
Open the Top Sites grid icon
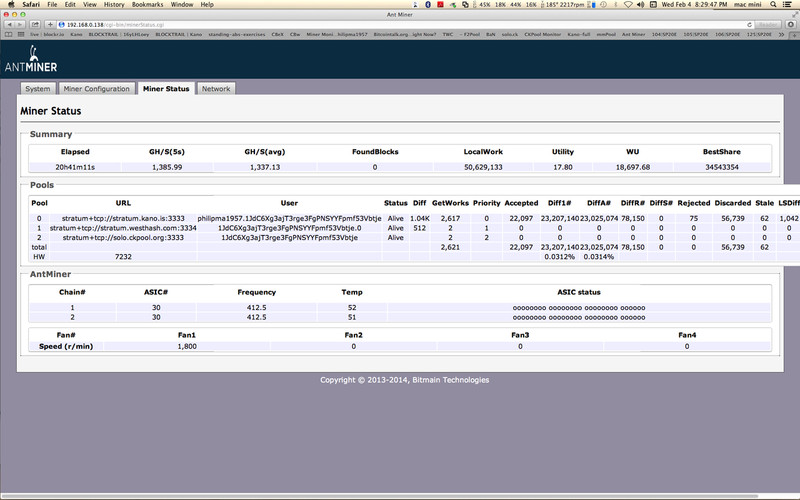(x=20, y=34)
